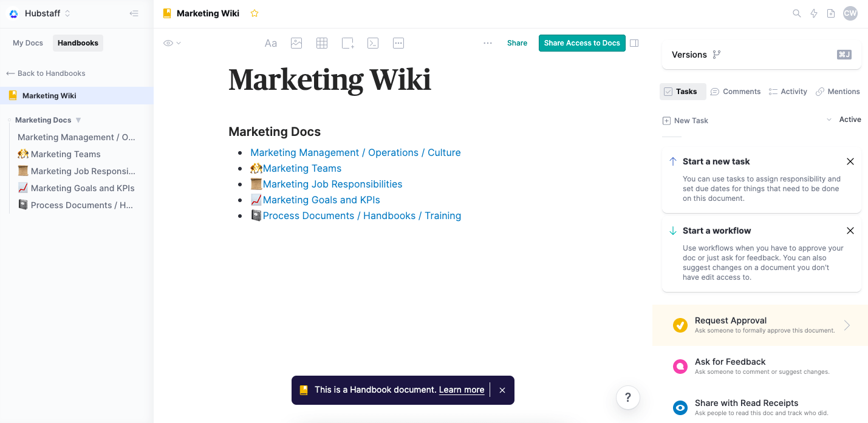The width and height of the screenshot is (868, 423).
Task: Click the ⌘J keyboard shortcut badge
Action: 844,55
